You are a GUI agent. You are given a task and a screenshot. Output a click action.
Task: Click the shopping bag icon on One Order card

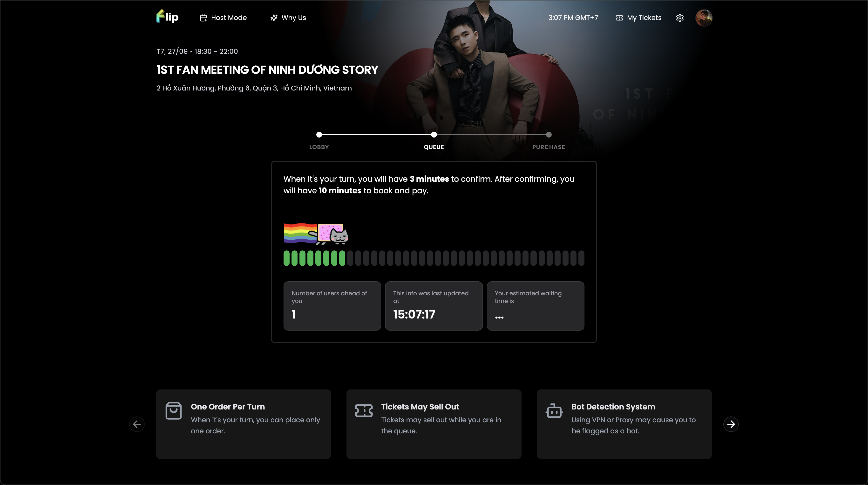174,410
